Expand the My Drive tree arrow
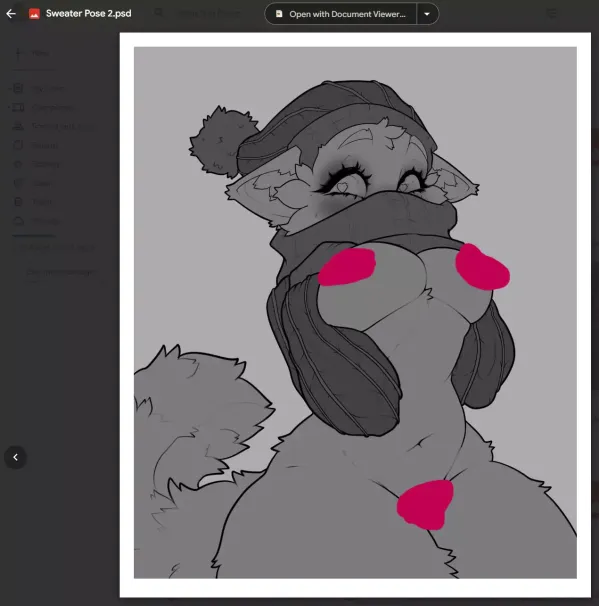Image resolution: width=599 pixels, height=606 pixels. [x=9, y=89]
